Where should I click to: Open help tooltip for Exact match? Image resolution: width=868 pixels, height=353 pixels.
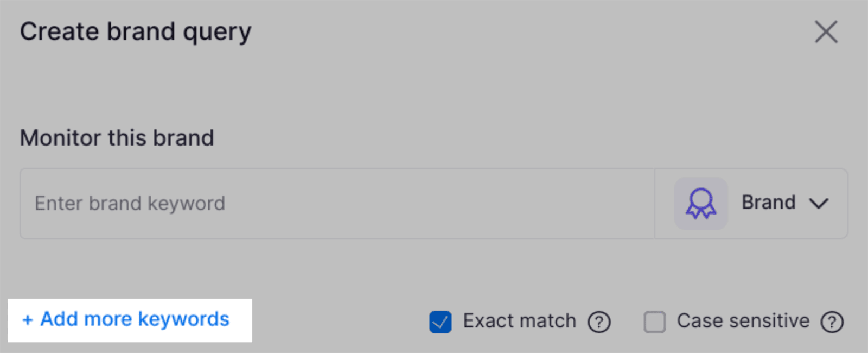pos(599,322)
